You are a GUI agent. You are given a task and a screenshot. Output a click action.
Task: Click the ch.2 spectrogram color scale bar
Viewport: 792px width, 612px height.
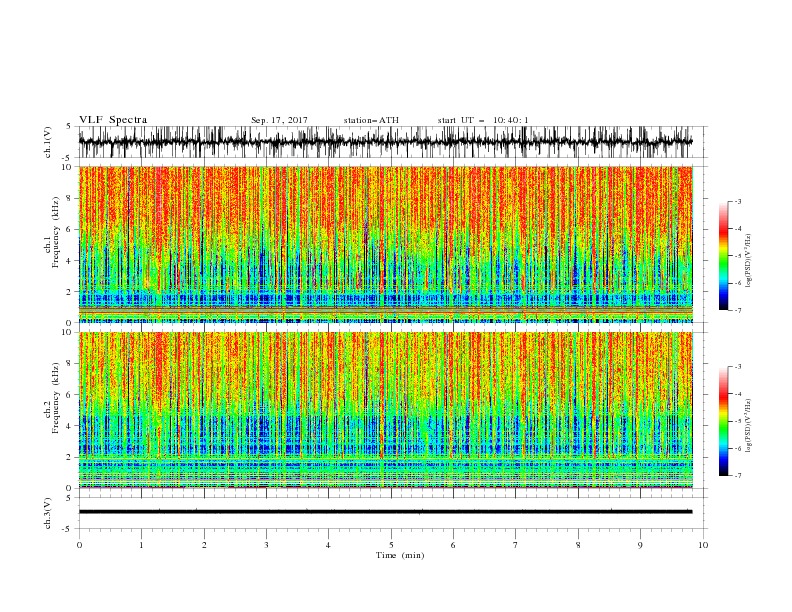click(x=723, y=421)
